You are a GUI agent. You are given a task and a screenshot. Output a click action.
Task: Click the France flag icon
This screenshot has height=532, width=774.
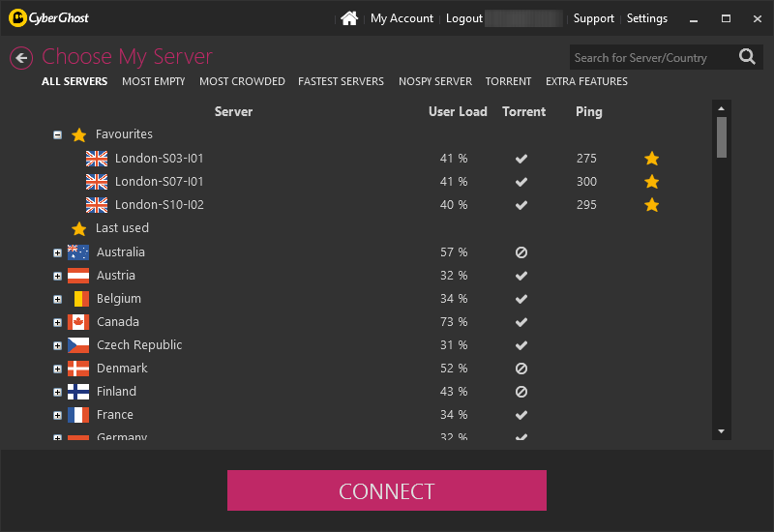click(x=78, y=415)
